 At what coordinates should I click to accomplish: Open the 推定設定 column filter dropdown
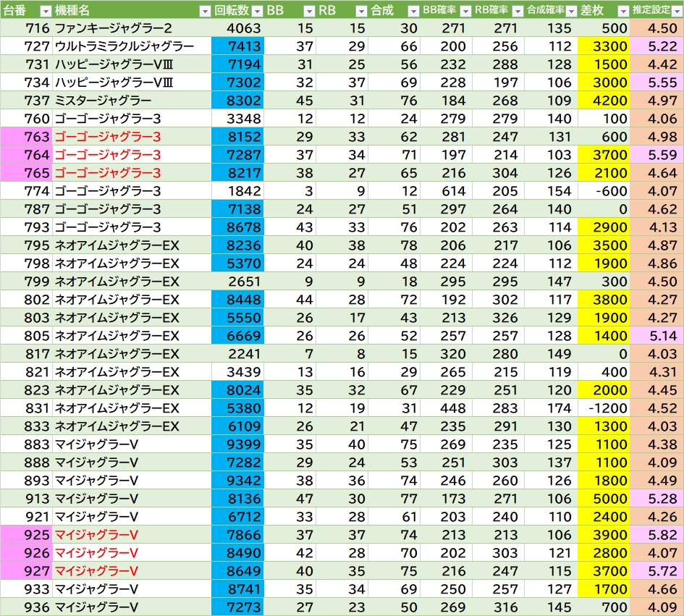pyautogui.click(x=676, y=11)
